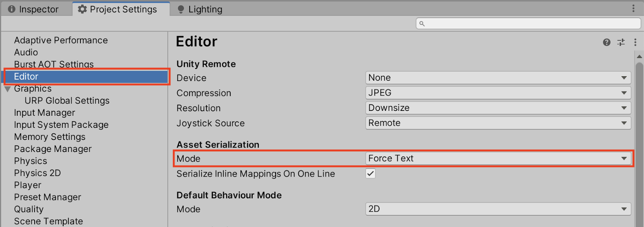Open Default Behaviour Mode dropdown set to 2D
This screenshot has height=227, width=644.
498,209
